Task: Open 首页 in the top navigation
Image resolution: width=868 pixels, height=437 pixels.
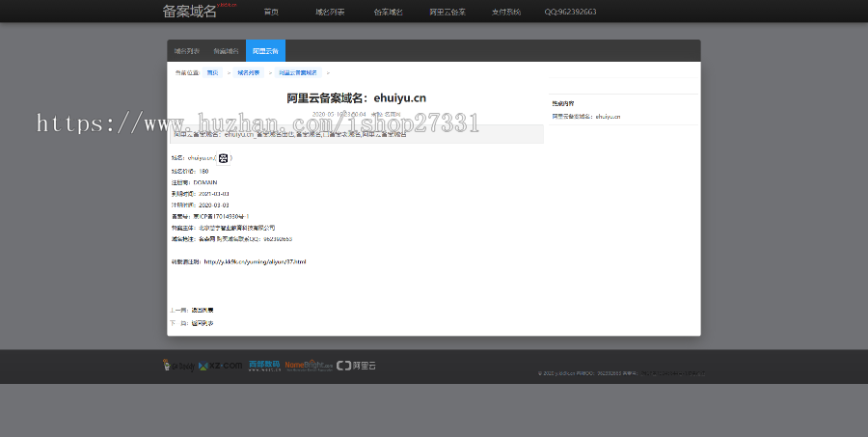Action: pyautogui.click(x=271, y=12)
